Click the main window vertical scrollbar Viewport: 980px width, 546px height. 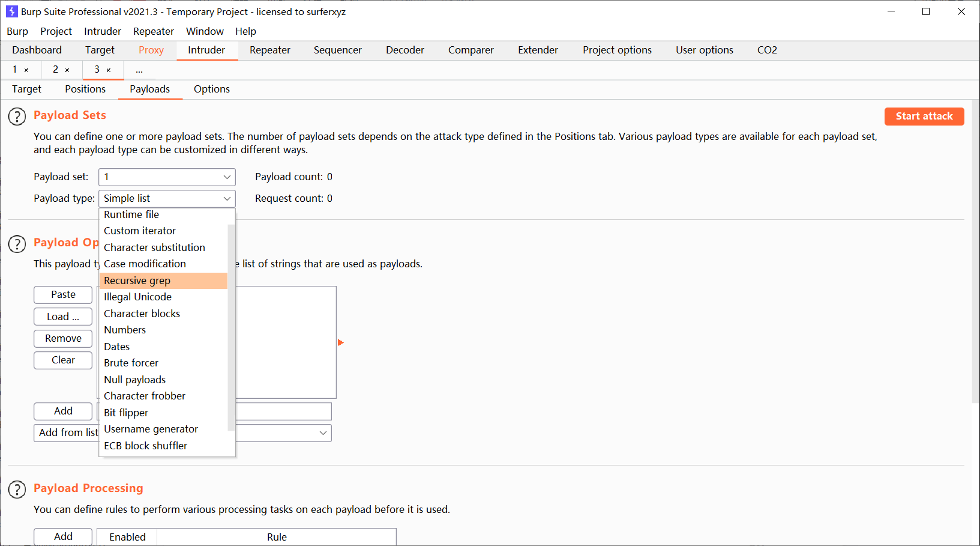pos(975,252)
